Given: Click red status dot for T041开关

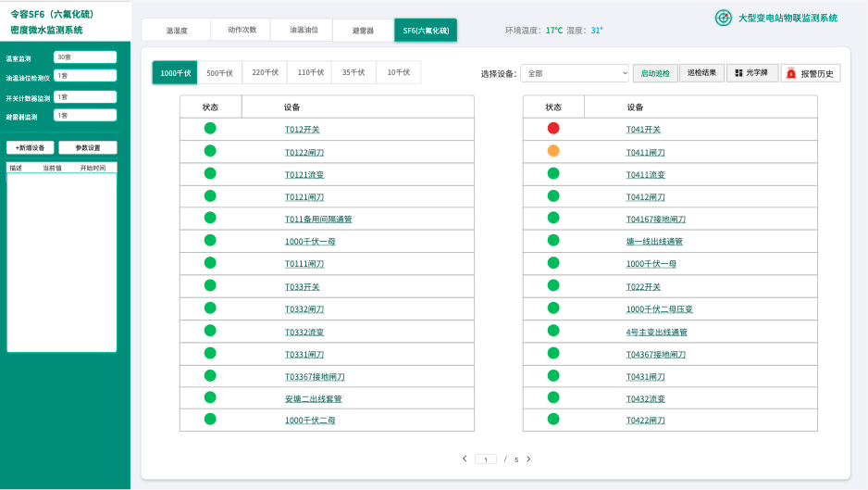Looking at the screenshot, I should [553, 129].
